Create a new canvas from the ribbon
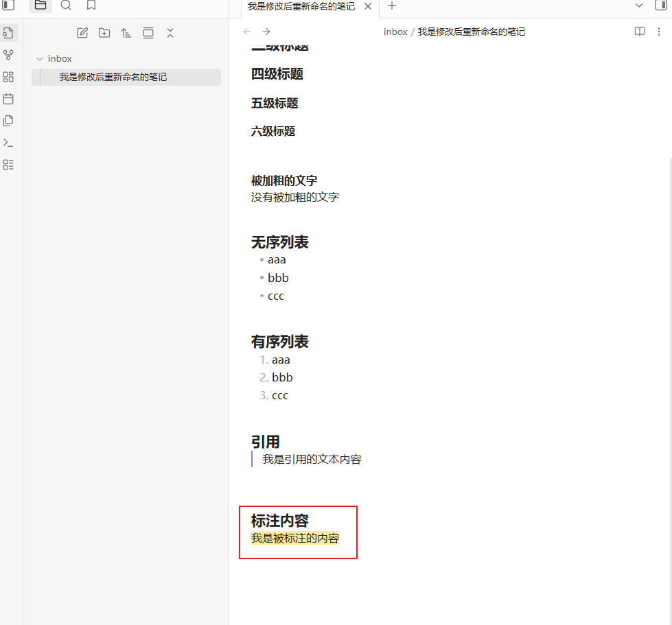 [x=8, y=77]
